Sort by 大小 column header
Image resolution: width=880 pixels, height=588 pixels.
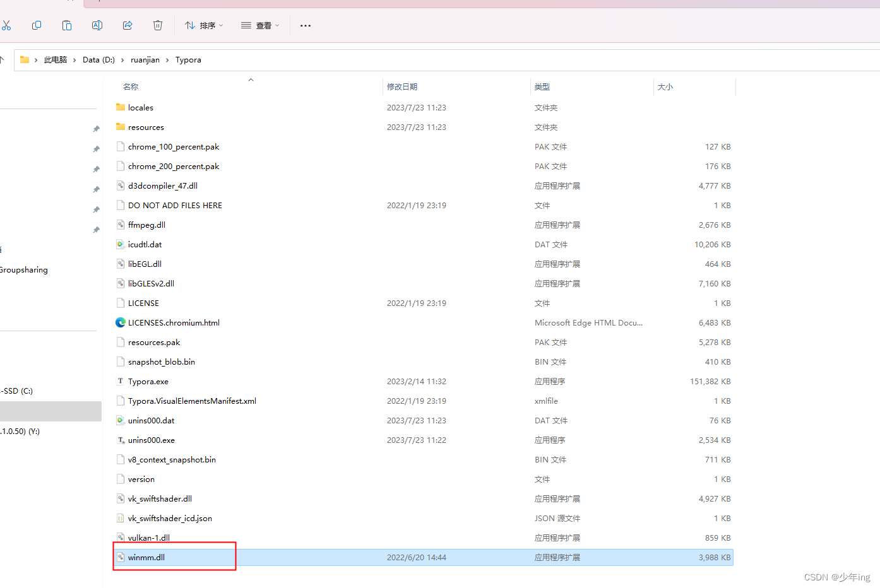tap(665, 87)
